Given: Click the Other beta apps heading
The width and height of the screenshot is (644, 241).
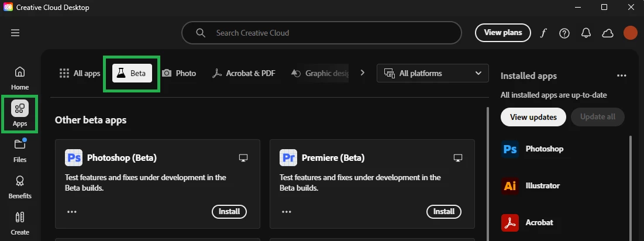Looking at the screenshot, I should tap(91, 120).
